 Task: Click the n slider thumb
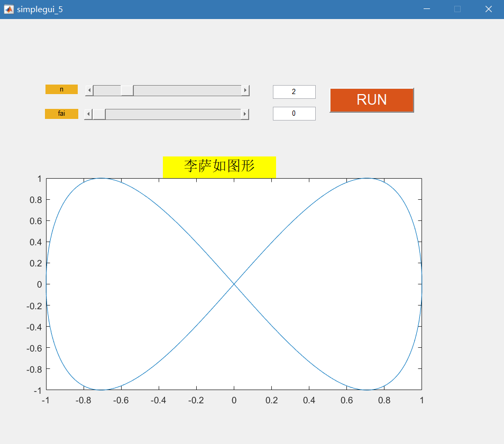127,90
